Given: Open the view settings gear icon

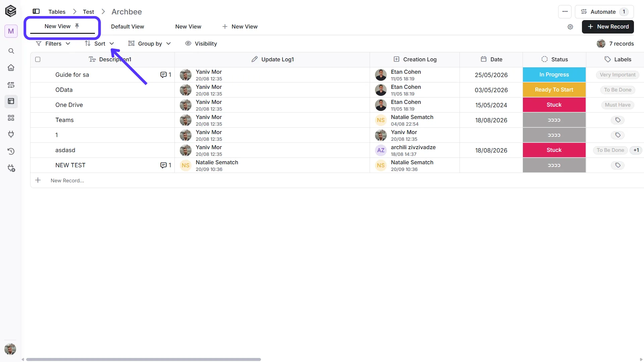Looking at the screenshot, I should [x=570, y=27].
